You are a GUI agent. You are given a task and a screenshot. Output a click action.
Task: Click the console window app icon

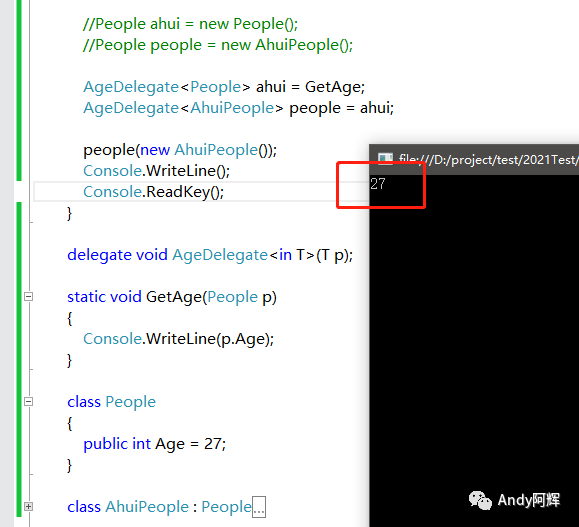[x=385, y=159]
